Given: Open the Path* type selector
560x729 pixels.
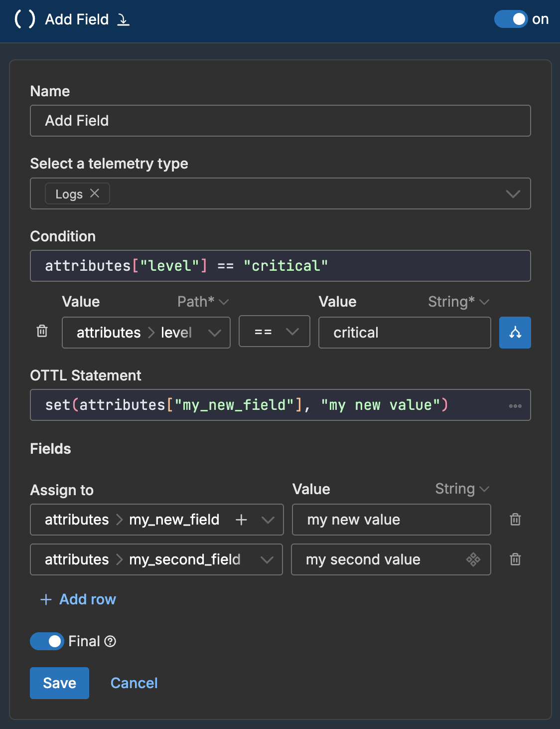Looking at the screenshot, I should pyautogui.click(x=203, y=302).
